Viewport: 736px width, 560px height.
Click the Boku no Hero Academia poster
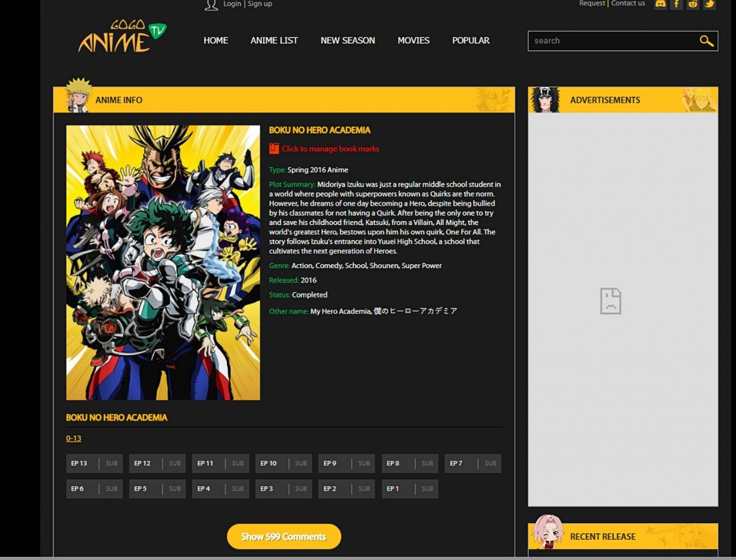[x=163, y=263]
